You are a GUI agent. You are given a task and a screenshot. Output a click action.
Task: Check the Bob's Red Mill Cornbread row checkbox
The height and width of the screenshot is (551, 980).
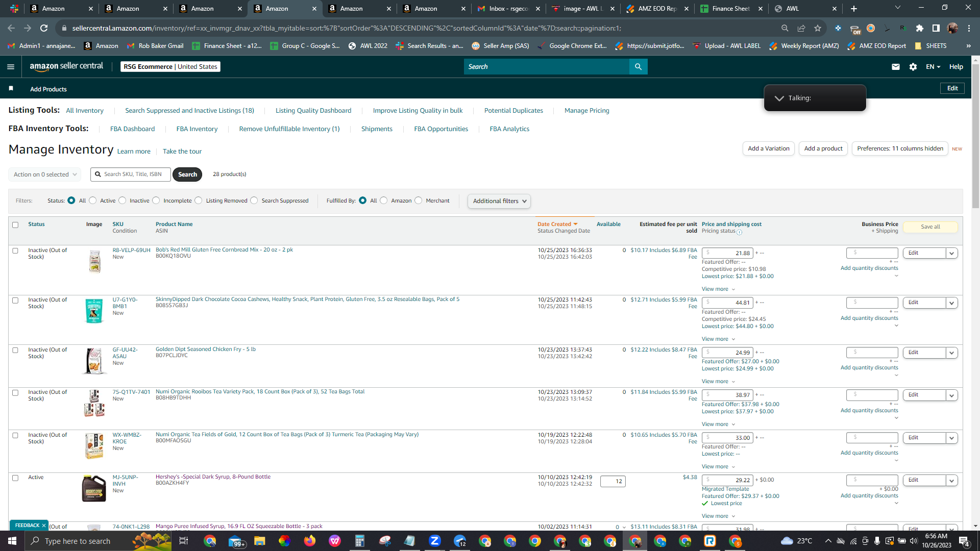15,251
